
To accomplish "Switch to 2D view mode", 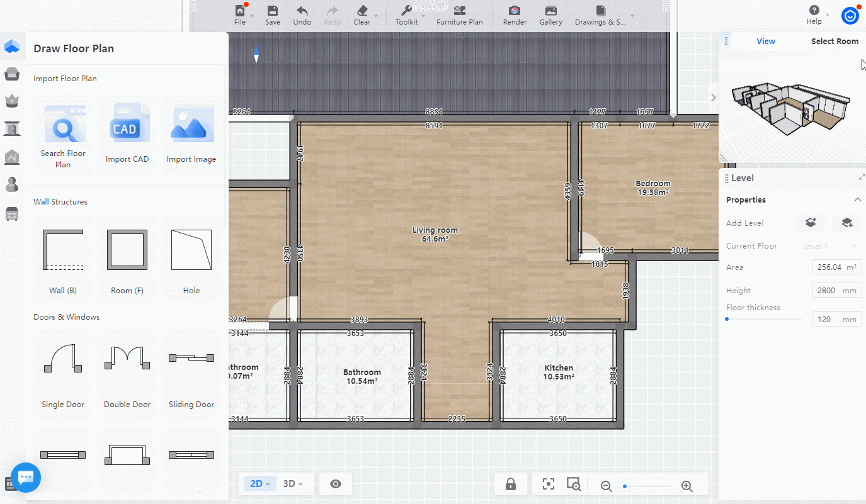I will [x=256, y=484].
